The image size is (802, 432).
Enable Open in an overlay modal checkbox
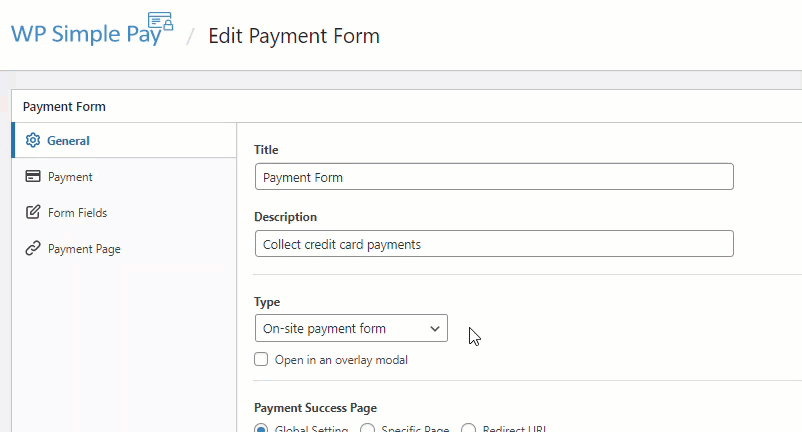[x=261, y=360]
